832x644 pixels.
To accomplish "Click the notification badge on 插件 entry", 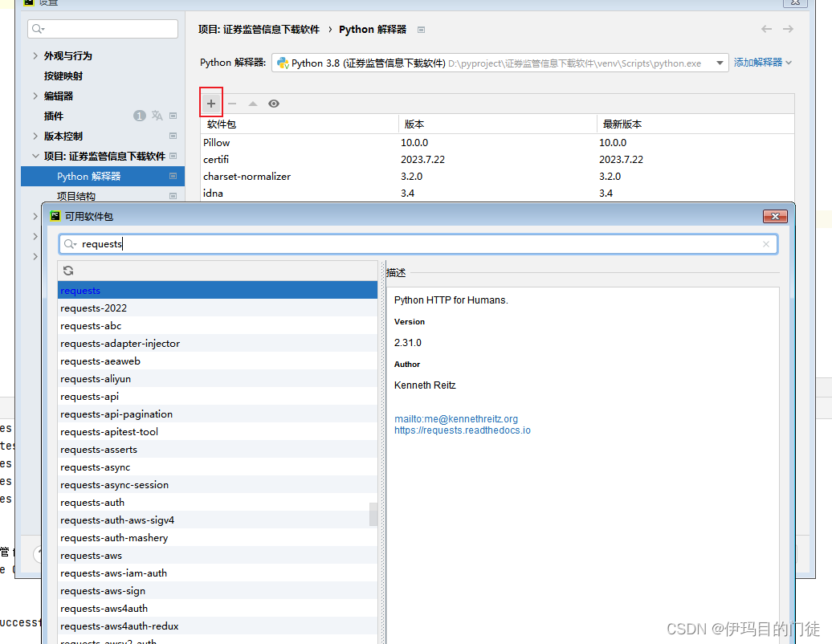I will pos(138,115).
